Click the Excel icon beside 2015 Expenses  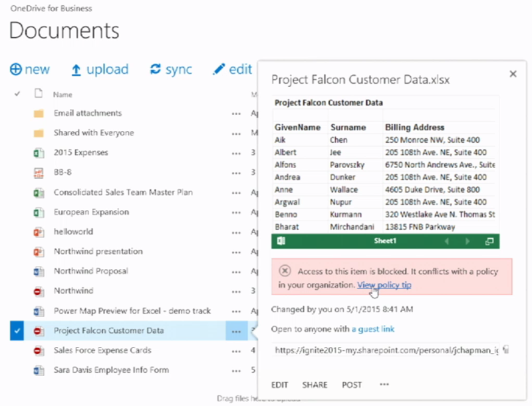point(38,153)
